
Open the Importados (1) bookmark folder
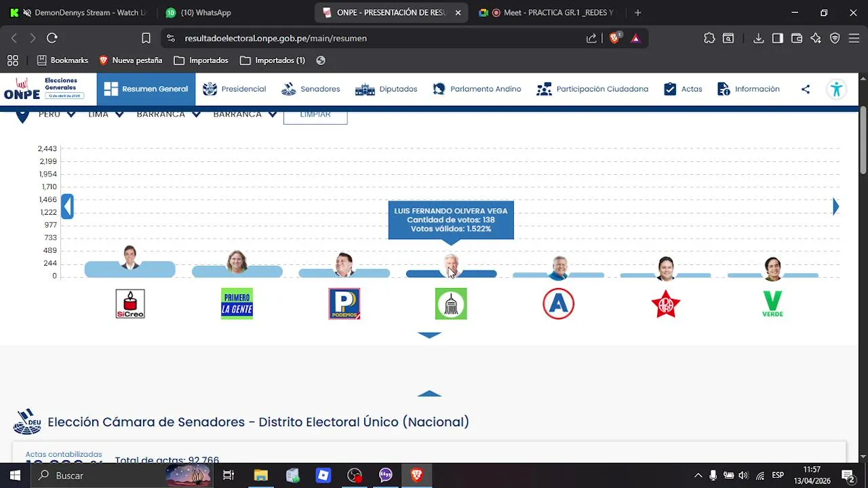(x=273, y=60)
